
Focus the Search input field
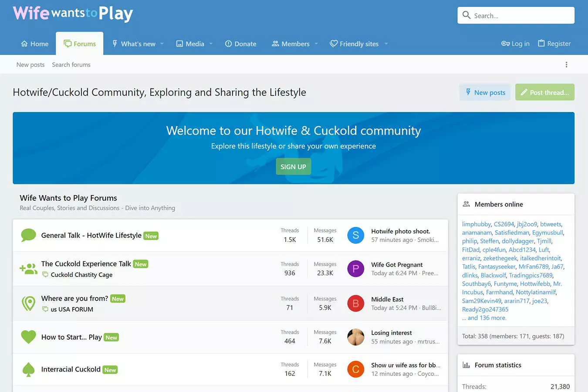coord(516,15)
